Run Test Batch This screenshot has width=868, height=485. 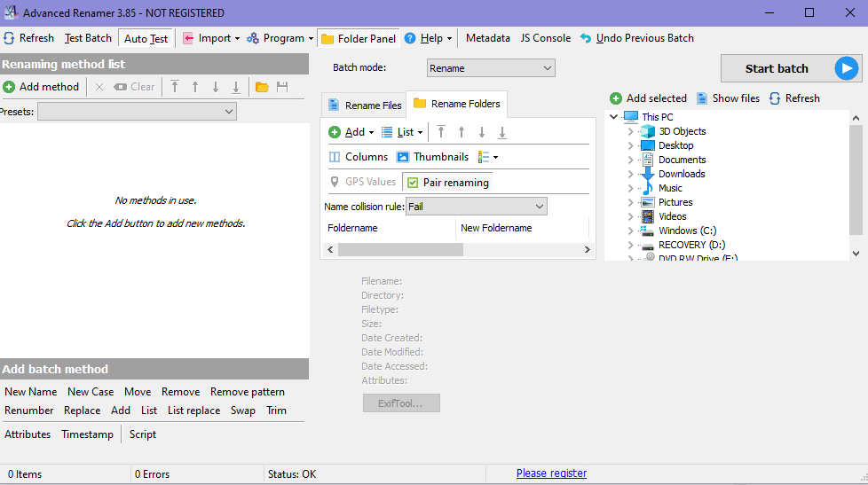[x=88, y=38]
